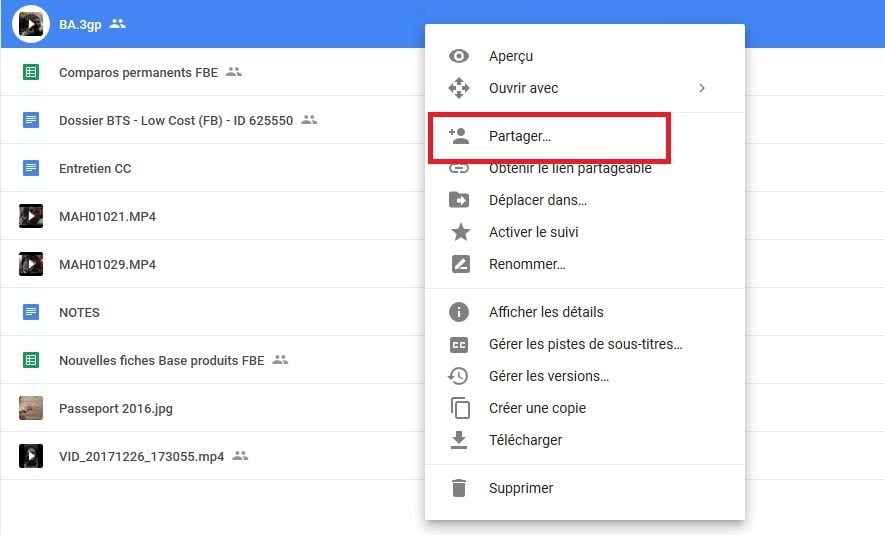Select the Comparos permanents FBE file name
Viewport: 885px width, 535px height.
click(138, 72)
